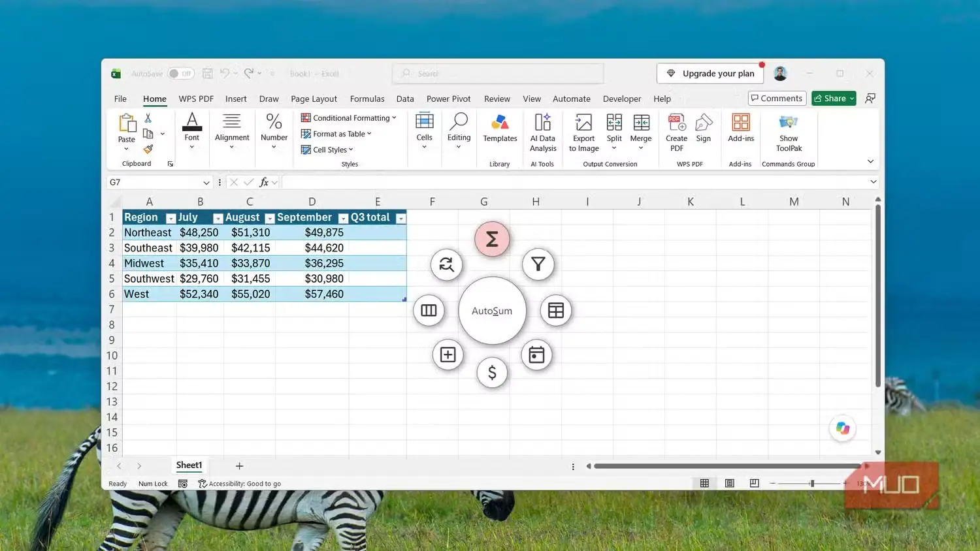The width and height of the screenshot is (980, 551).
Task: Click the Name Box showing G7
Action: pos(159,182)
